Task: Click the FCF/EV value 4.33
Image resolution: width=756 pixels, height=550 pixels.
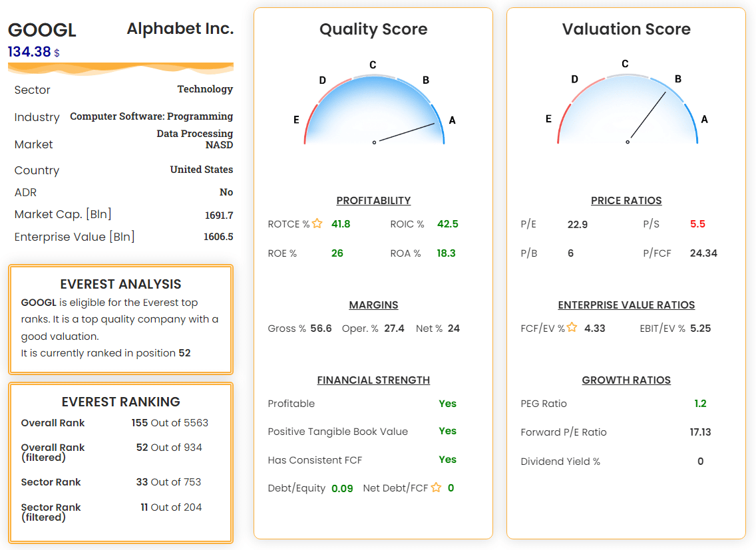Action: click(x=595, y=329)
